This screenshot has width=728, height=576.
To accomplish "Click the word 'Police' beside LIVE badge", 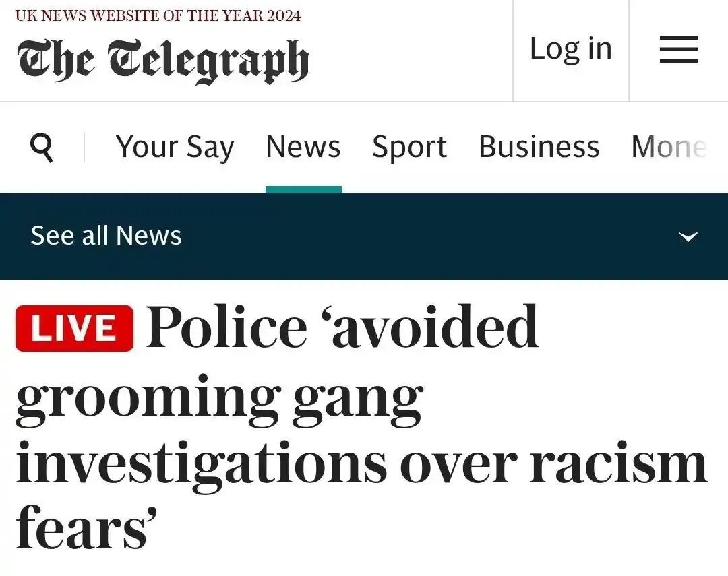I will click(x=226, y=326).
